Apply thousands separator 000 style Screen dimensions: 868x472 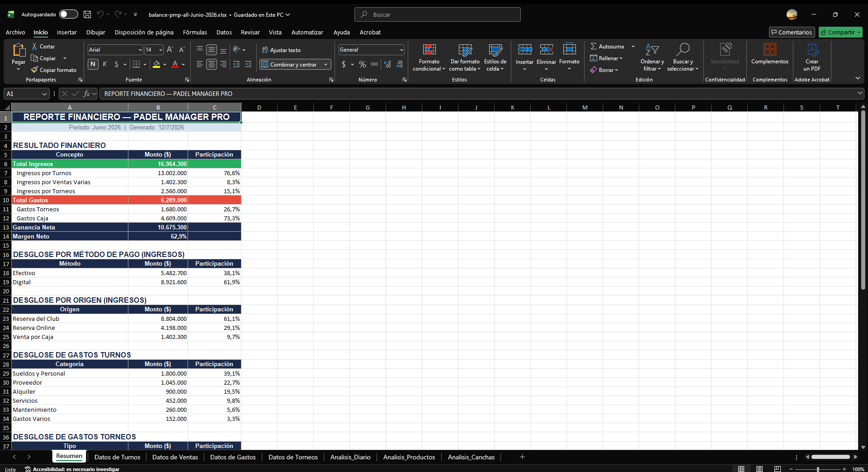pos(374,64)
